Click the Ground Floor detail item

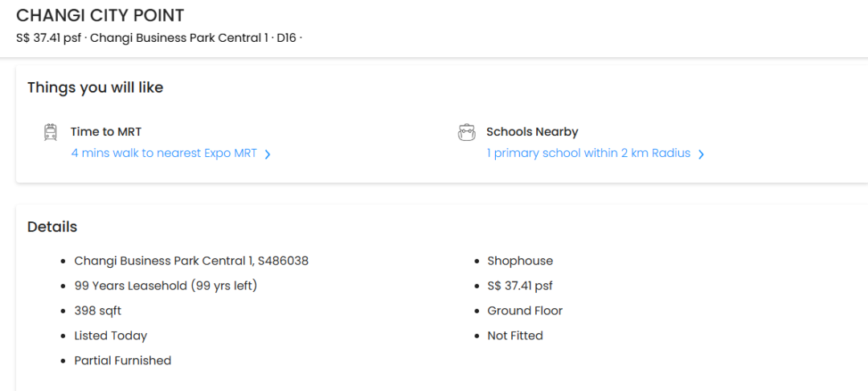[x=525, y=311]
